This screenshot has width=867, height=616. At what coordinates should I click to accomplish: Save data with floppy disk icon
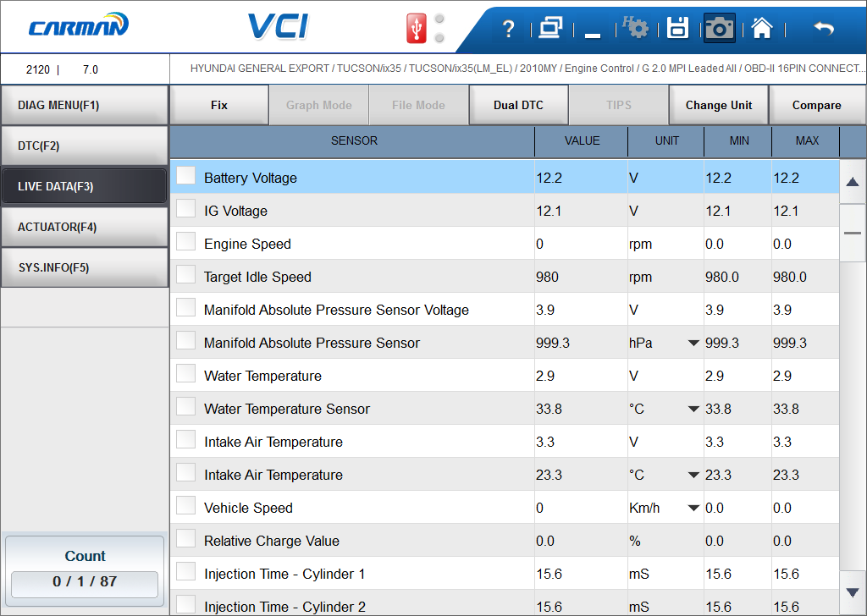tap(677, 28)
